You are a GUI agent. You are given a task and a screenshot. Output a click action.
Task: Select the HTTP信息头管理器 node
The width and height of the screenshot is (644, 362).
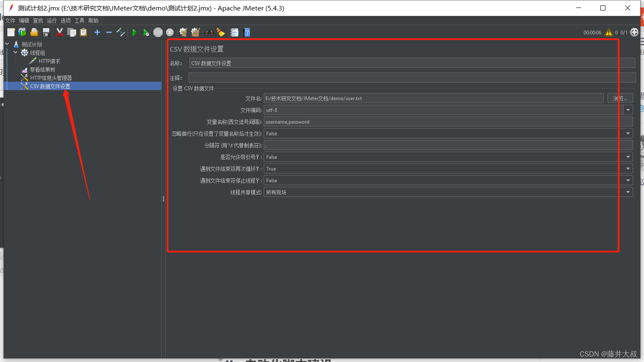coord(51,78)
